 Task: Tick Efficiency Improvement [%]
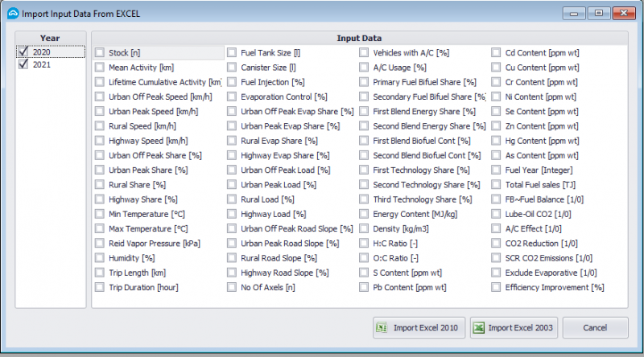click(496, 287)
